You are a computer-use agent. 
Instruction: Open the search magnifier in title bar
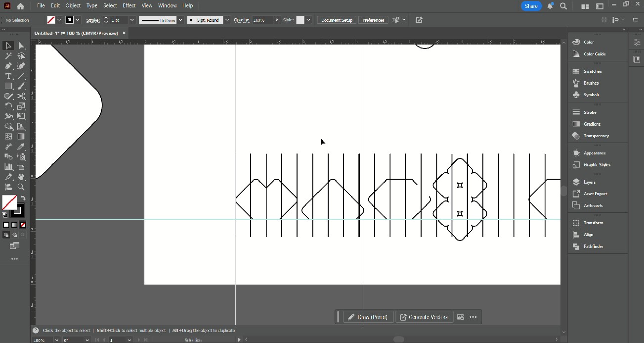point(563,6)
